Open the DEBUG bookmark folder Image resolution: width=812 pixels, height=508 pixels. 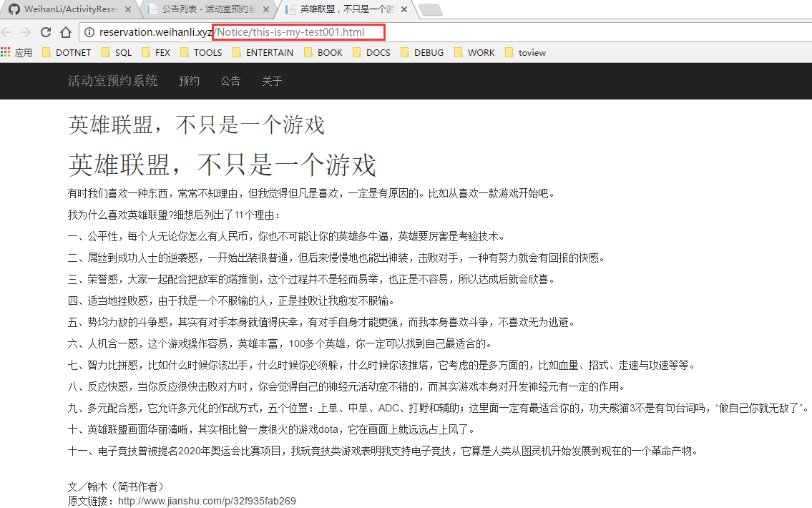pyautogui.click(x=422, y=52)
